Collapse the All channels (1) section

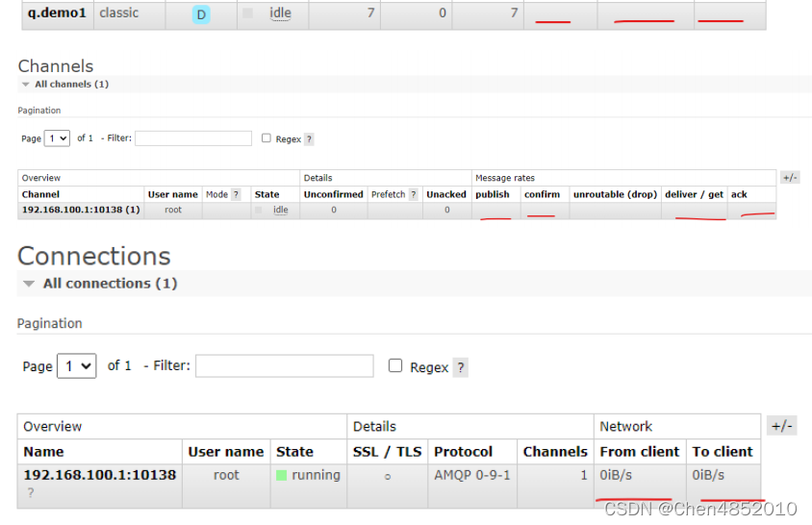(x=71, y=84)
